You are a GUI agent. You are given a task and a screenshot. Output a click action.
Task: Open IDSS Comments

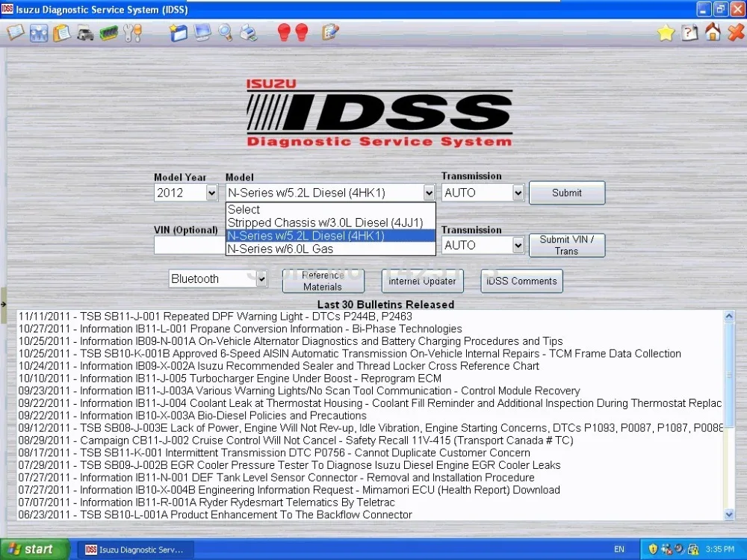(521, 281)
